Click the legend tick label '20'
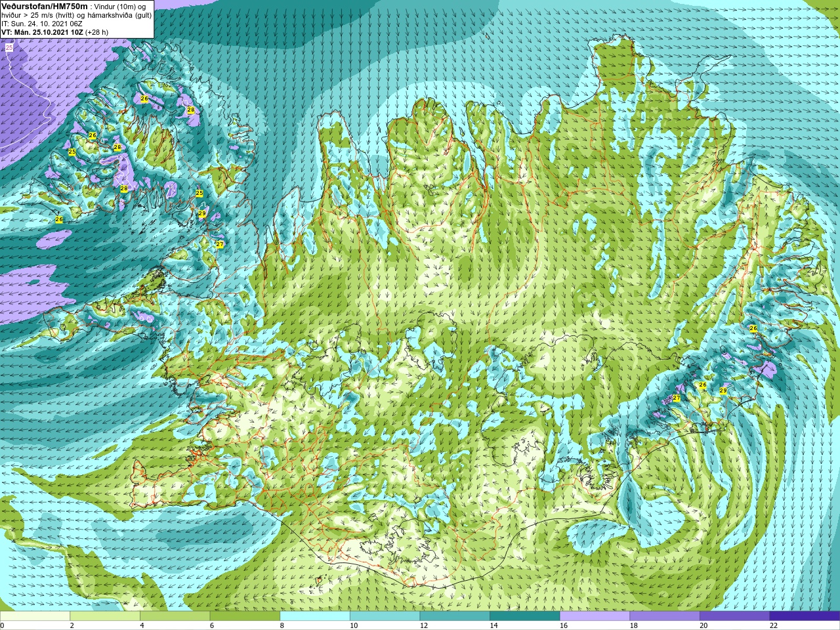The height and width of the screenshot is (630, 840). tap(704, 625)
